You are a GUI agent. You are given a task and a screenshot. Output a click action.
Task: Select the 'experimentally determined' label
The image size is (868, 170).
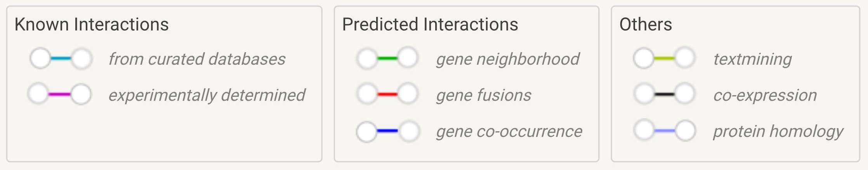(x=207, y=95)
